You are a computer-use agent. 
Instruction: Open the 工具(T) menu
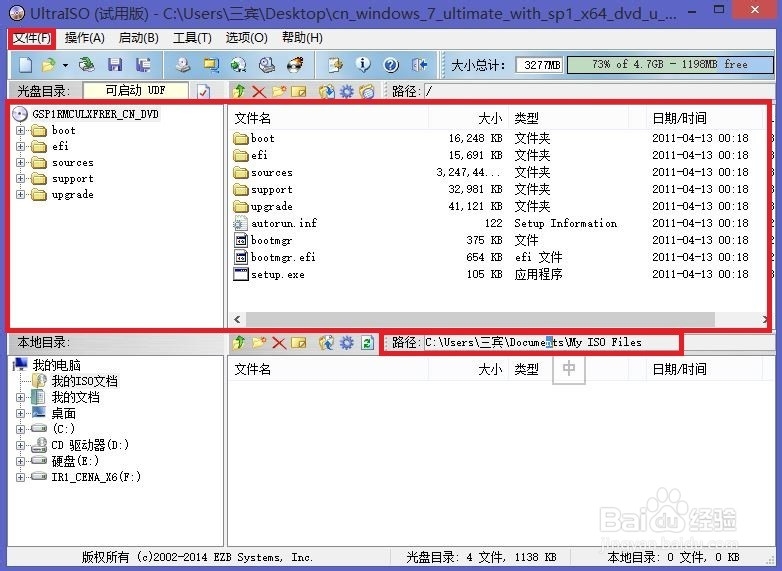click(x=193, y=38)
